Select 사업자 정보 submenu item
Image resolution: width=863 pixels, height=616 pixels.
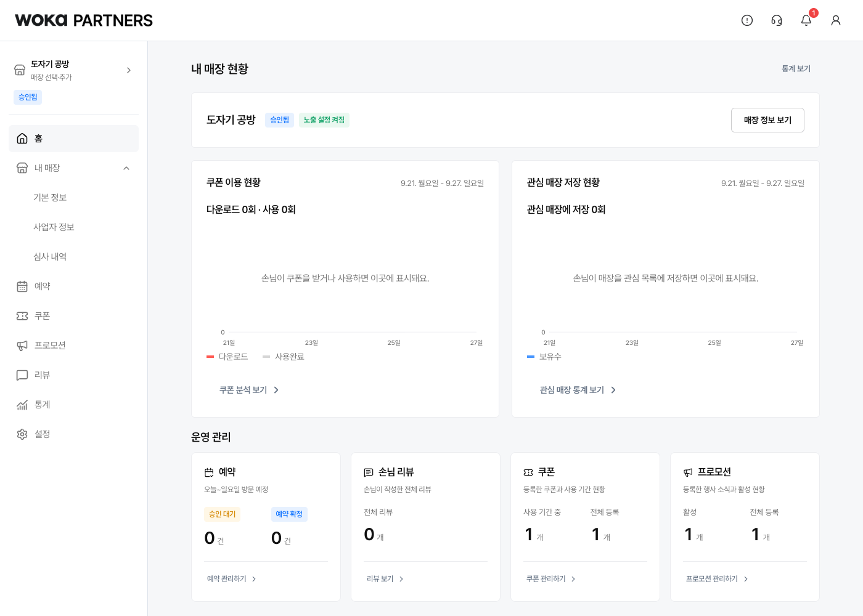pos(54,227)
